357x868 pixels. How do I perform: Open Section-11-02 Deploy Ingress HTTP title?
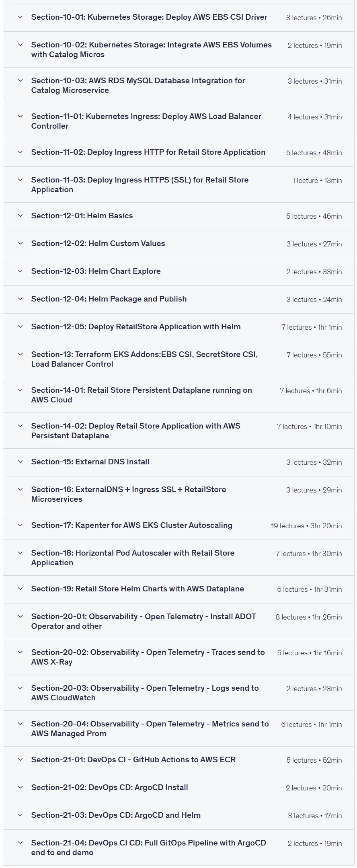(x=148, y=152)
